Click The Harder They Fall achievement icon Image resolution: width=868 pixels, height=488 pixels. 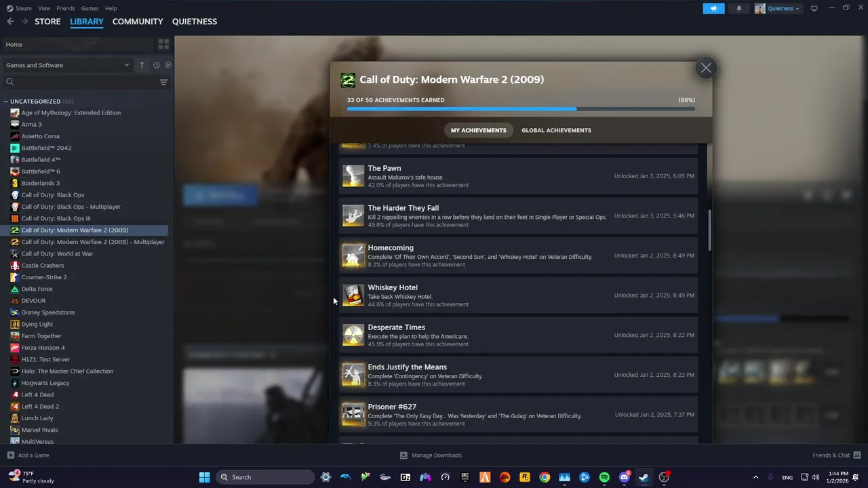click(x=353, y=216)
